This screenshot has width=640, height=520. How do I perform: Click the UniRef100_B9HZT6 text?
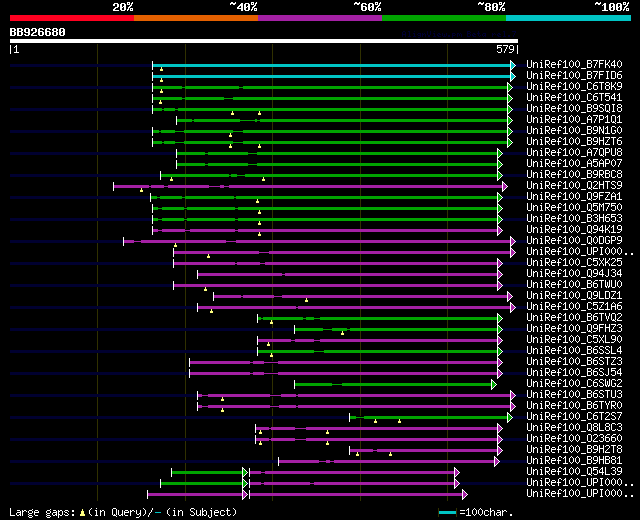(x=574, y=141)
